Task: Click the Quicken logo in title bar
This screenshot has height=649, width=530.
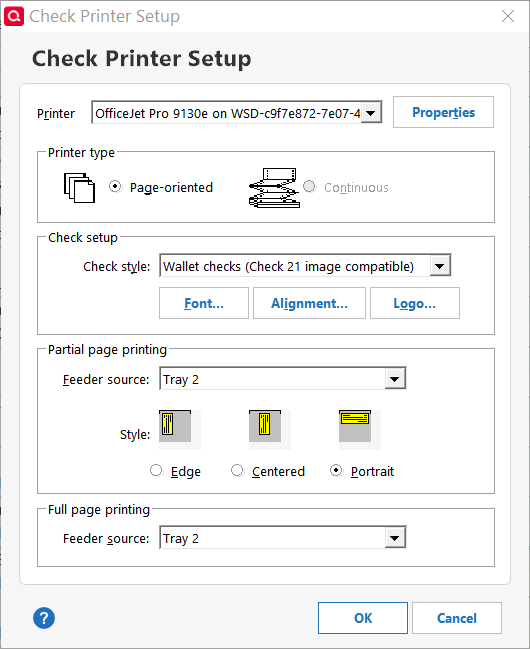Action: click(14, 16)
